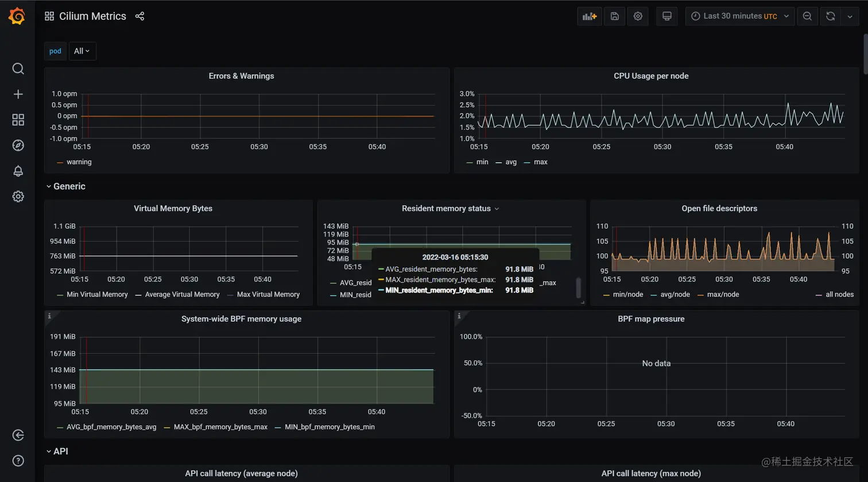This screenshot has height=482, width=868.
Task: Click the Cilium Metrics dashboard title
Action: point(92,16)
